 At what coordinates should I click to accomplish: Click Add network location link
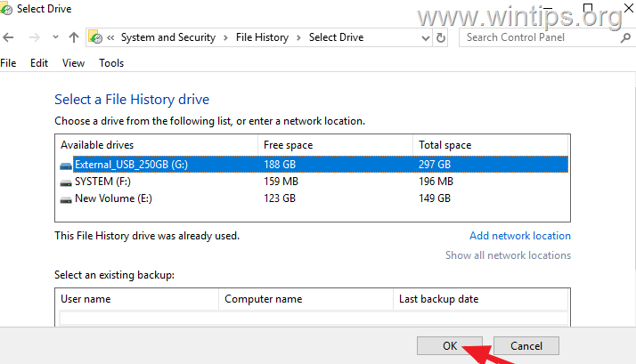520,236
